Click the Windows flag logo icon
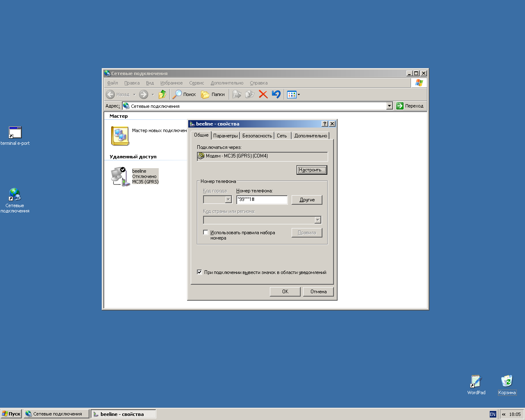Image resolution: width=525 pixels, height=420 pixels. pyautogui.click(x=419, y=83)
